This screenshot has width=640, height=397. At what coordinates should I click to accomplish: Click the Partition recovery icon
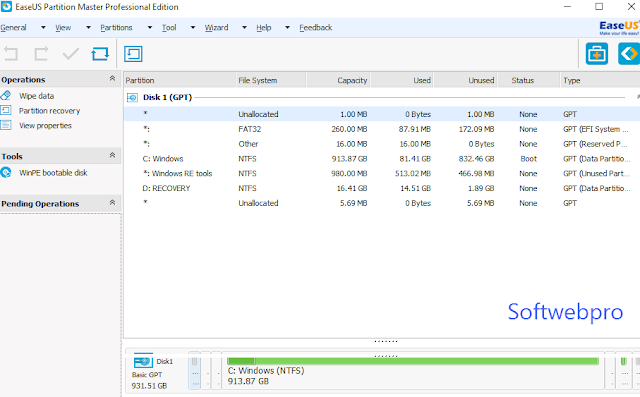[6, 111]
